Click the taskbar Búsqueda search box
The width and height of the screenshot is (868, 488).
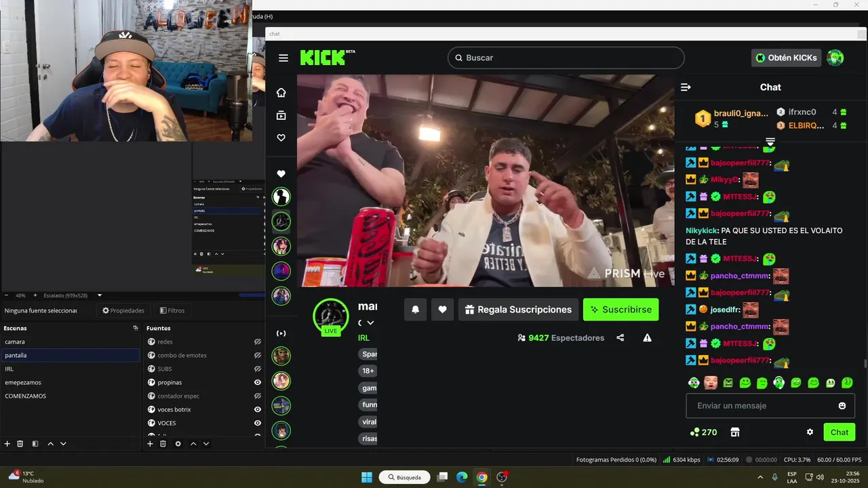pos(404,477)
